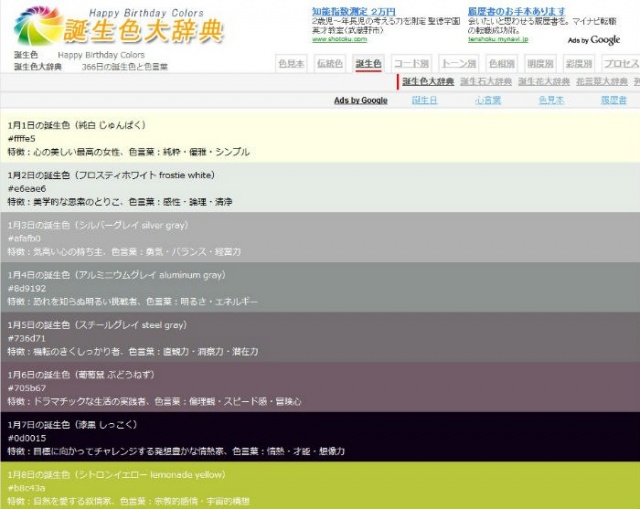The height and width of the screenshot is (509, 640).
Task: Click the 履歴書 ad link
Action: 613,101
